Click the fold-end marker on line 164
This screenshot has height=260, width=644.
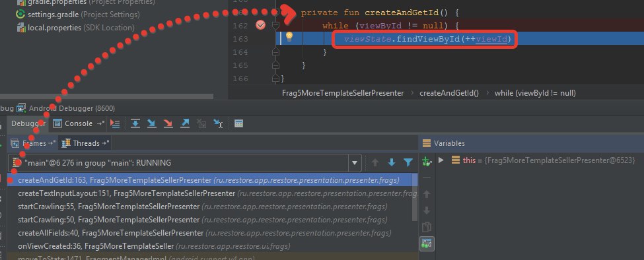(x=275, y=52)
